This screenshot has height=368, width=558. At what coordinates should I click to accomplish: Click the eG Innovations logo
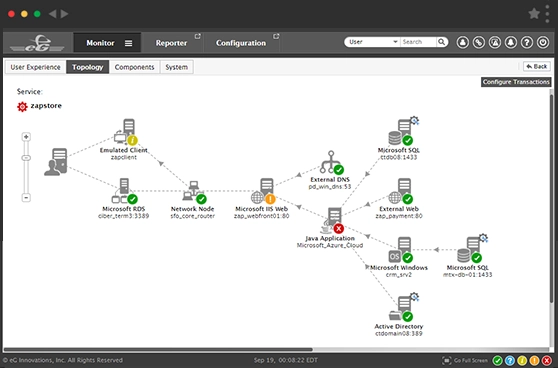coord(37,44)
